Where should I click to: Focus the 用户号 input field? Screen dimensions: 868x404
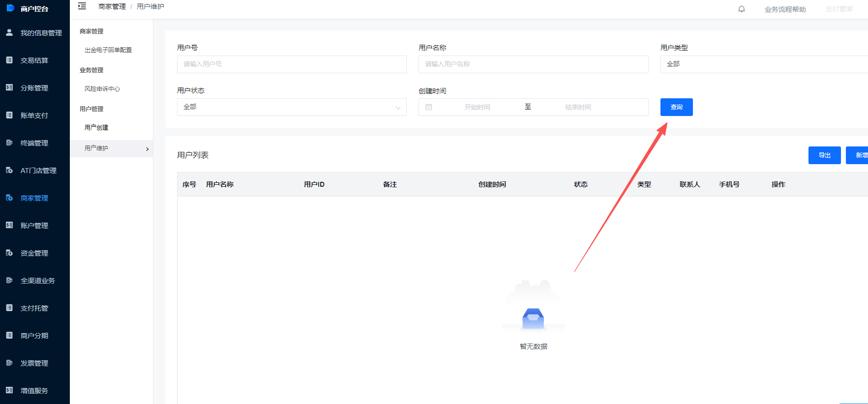point(292,64)
